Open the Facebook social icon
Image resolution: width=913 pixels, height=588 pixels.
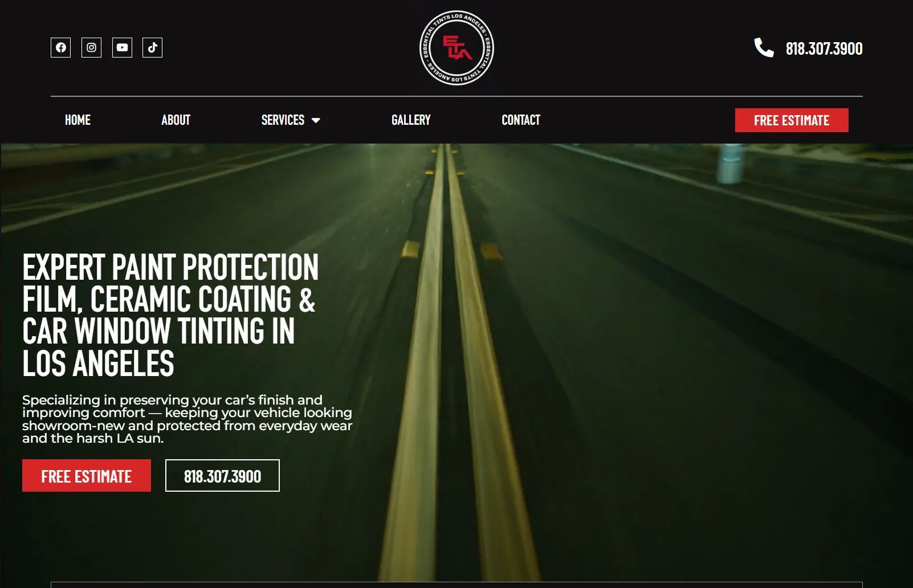(61, 48)
